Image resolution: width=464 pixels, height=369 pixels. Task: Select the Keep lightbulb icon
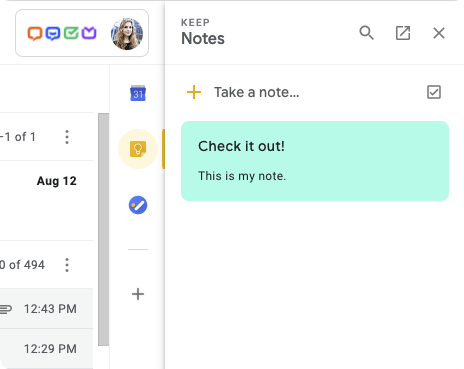138,149
